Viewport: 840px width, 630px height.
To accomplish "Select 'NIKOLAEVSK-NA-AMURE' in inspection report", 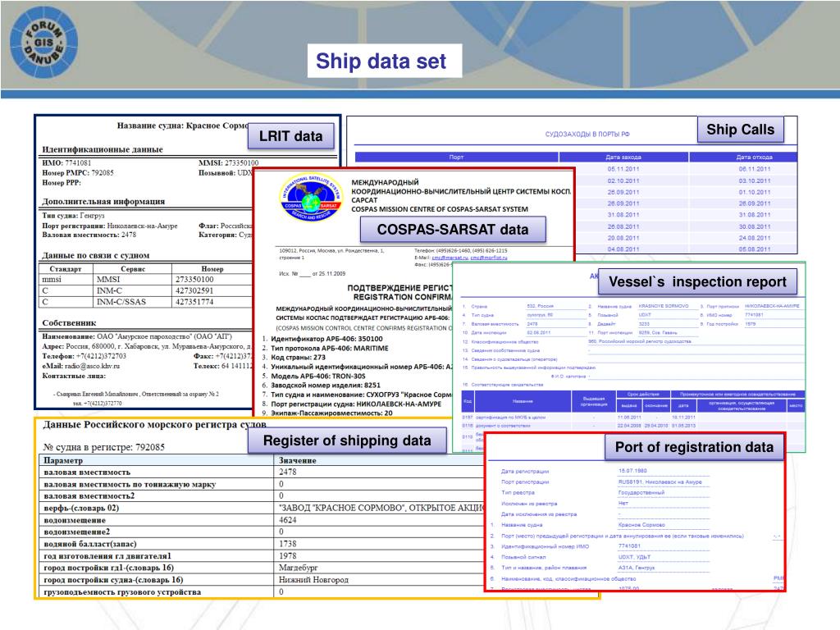I will pos(772,306).
